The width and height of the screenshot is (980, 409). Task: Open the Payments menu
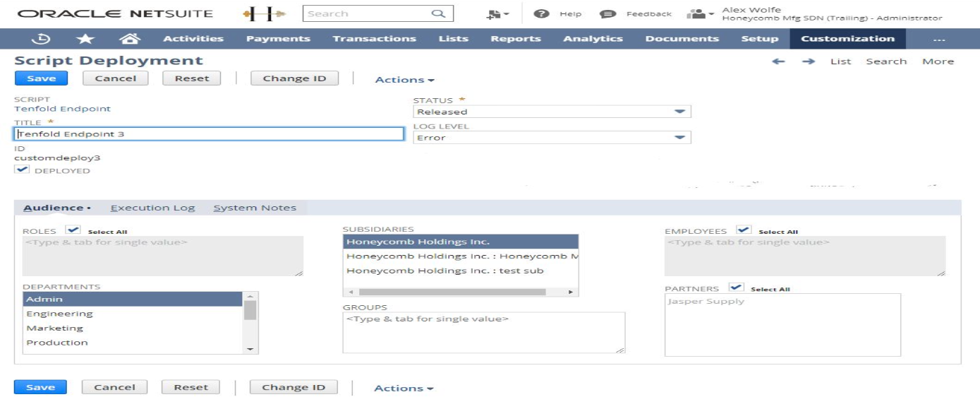[x=278, y=39]
